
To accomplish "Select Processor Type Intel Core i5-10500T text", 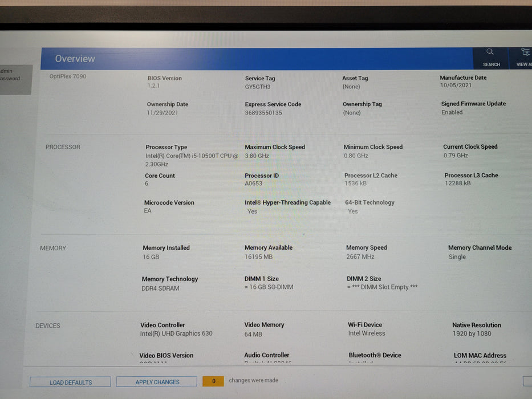I will (192, 160).
